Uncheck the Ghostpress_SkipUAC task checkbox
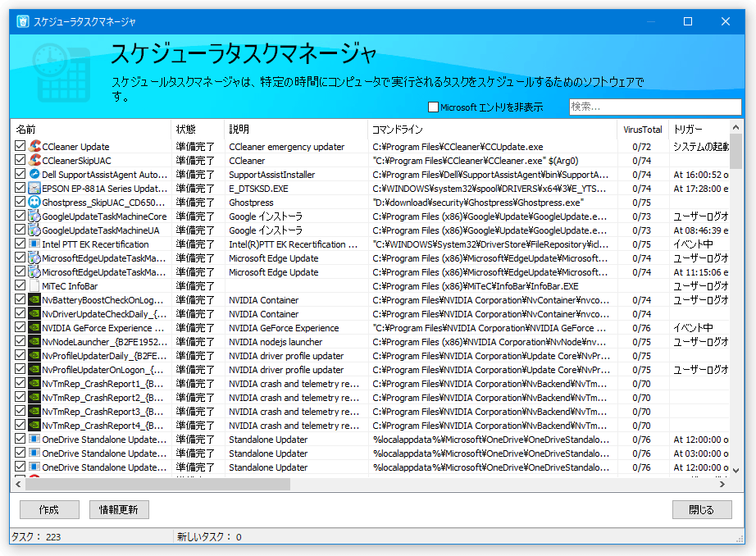 tap(20, 202)
